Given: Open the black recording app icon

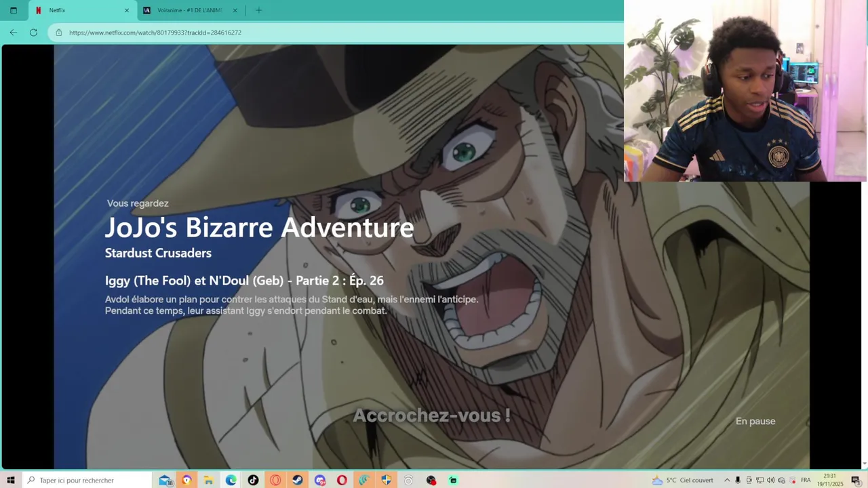Looking at the screenshot, I should pos(431,480).
